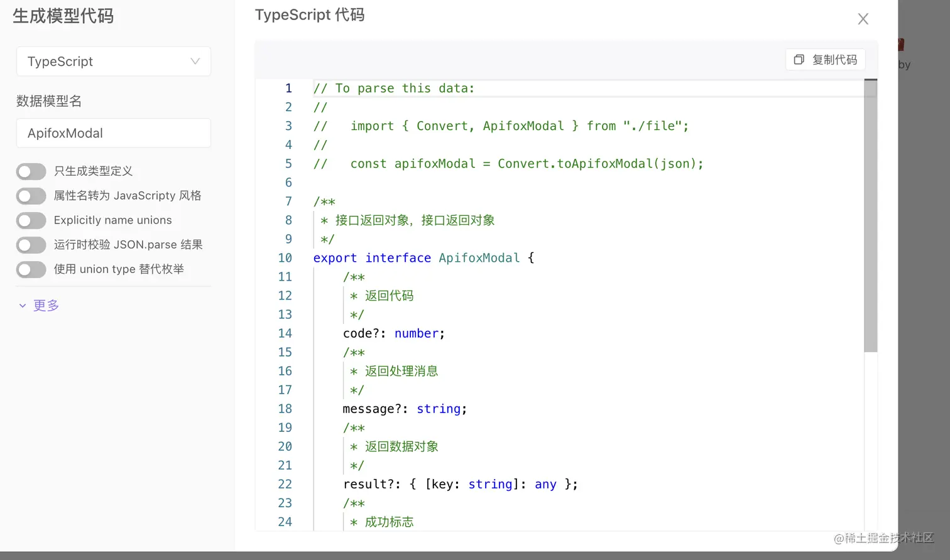Toggle 使用 union type 替代枚举 switch
This screenshot has height=560, width=950.
tap(31, 269)
